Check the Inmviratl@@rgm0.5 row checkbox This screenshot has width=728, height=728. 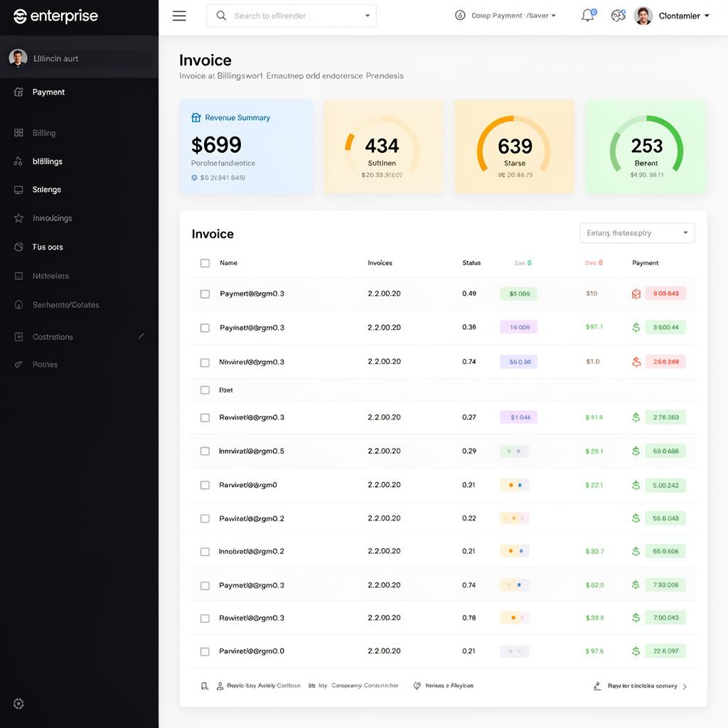pyautogui.click(x=205, y=451)
